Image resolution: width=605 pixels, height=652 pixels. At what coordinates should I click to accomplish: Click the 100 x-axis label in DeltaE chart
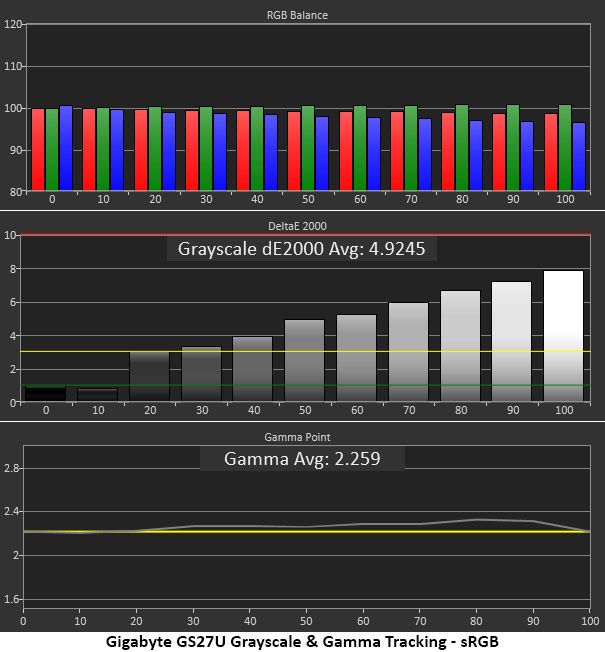click(564, 410)
